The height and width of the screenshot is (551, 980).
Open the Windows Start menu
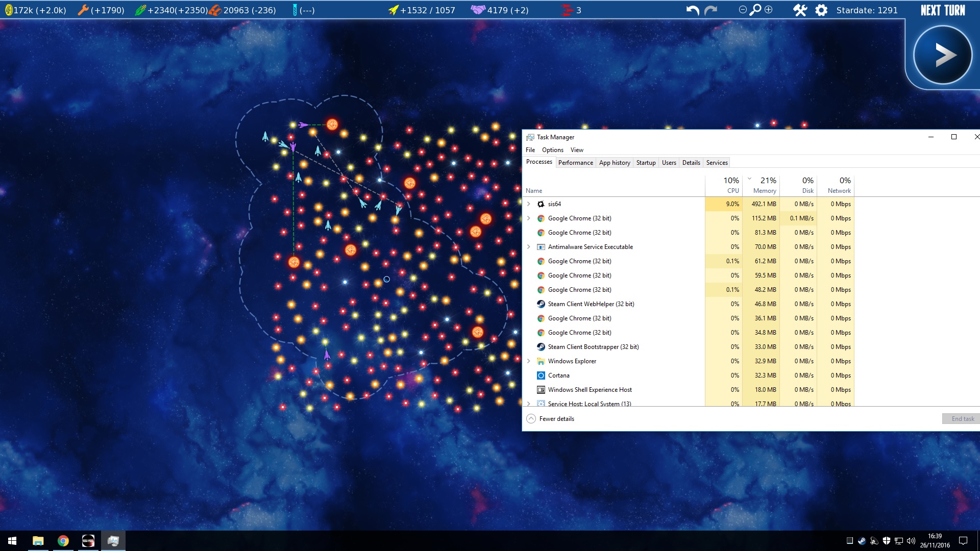pyautogui.click(x=12, y=541)
